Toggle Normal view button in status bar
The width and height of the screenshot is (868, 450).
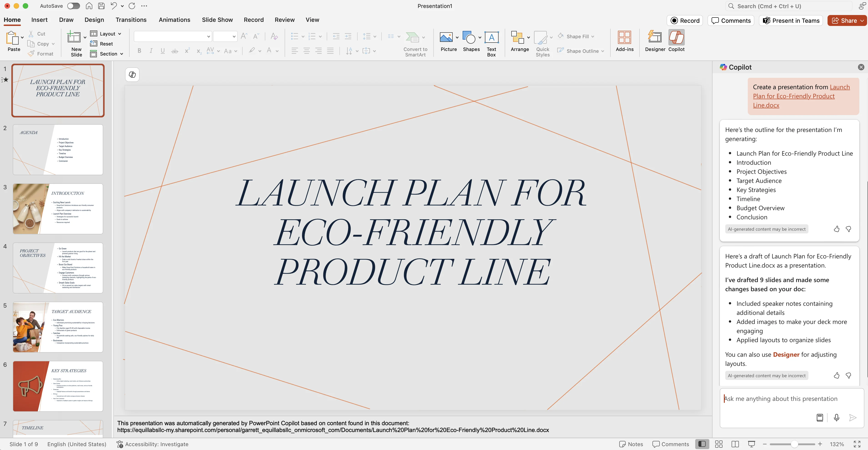(x=702, y=444)
